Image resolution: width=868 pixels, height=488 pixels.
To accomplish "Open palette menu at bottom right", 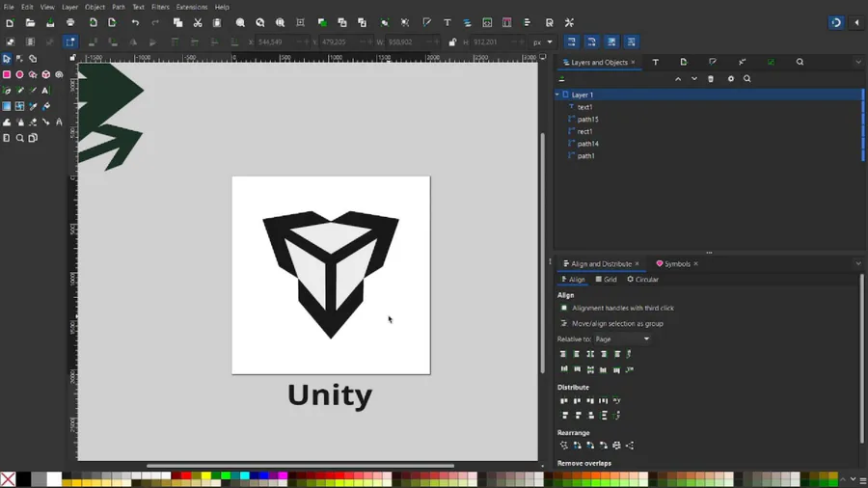I will [862, 479].
